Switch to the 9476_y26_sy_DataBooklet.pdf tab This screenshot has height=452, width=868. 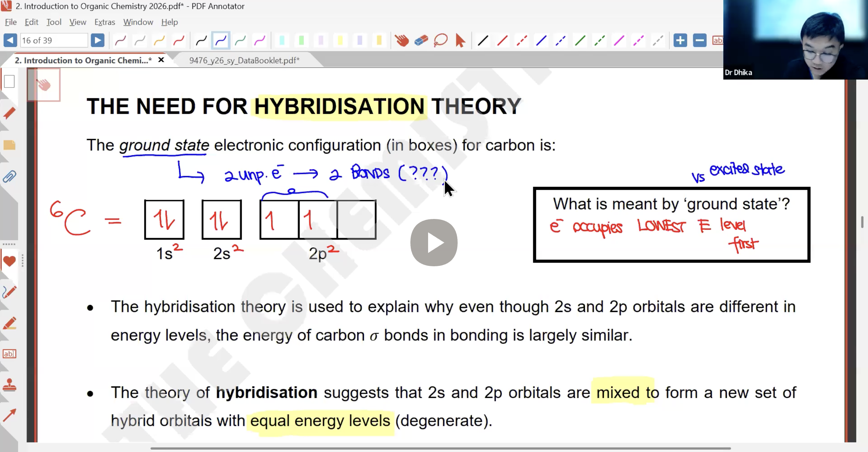tap(244, 61)
